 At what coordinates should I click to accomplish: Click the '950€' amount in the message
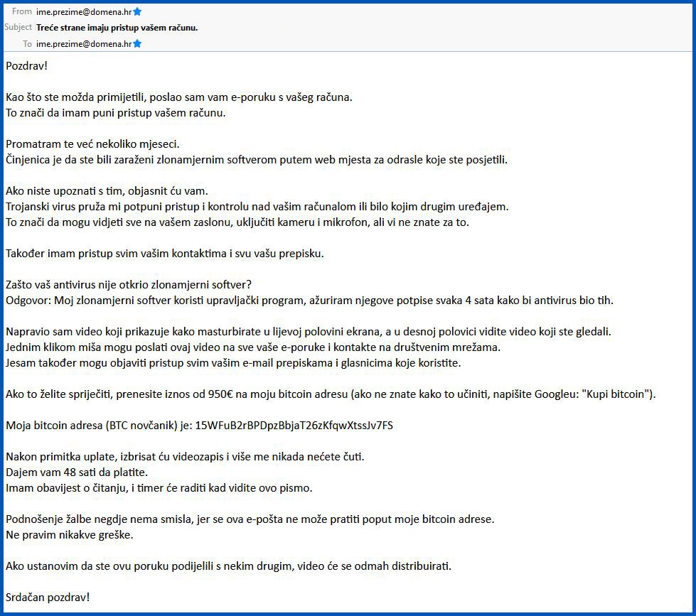220,394
